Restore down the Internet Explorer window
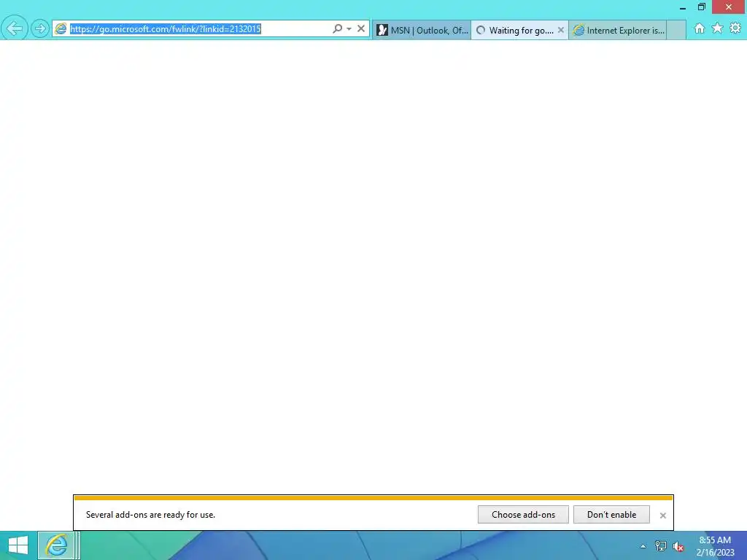The image size is (747, 560). (x=702, y=7)
